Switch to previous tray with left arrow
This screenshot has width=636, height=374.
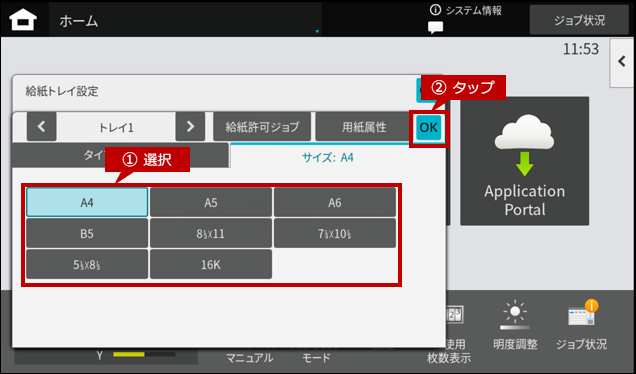41,127
